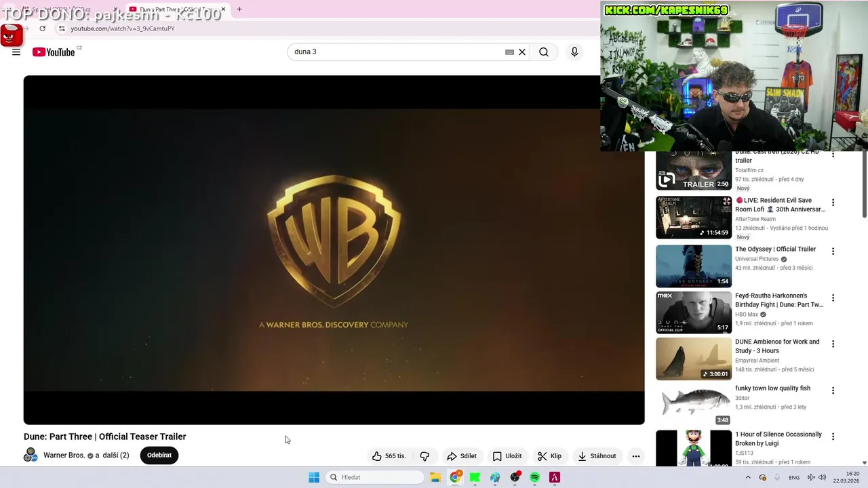
Task: Open Spotify from the taskbar
Action: click(x=534, y=477)
